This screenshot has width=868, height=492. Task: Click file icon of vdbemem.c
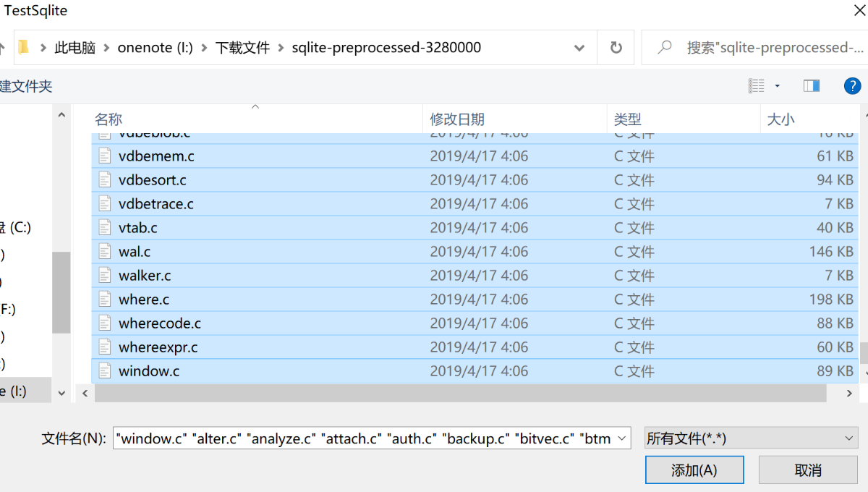click(106, 156)
